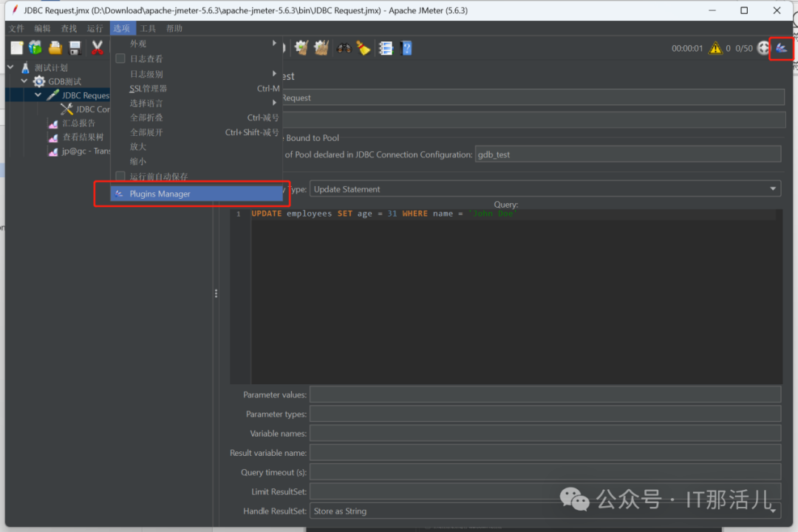Close the open 选项 menu via its title
The image size is (798, 532).
click(122, 29)
